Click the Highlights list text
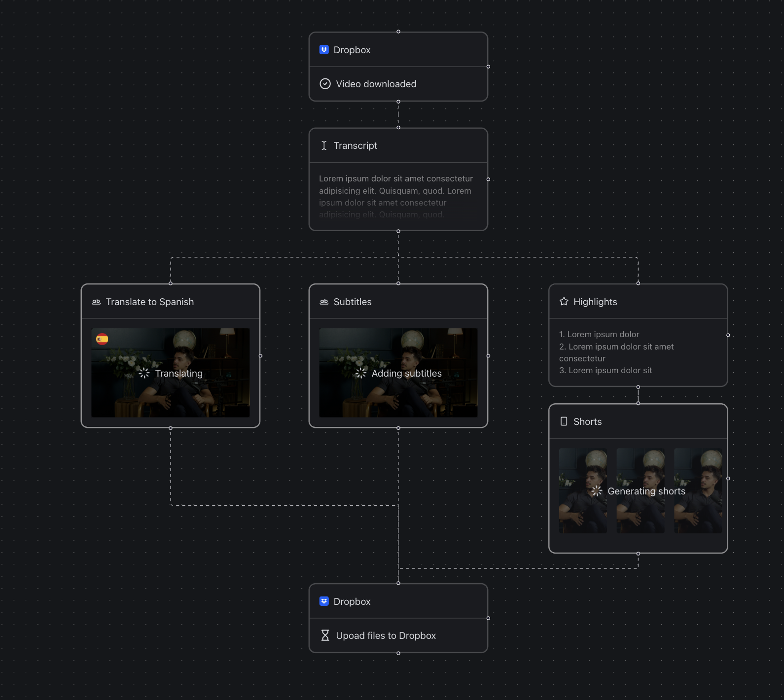Viewport: 784px width, 700px height. pyautogui.click(x=616, y=352)
